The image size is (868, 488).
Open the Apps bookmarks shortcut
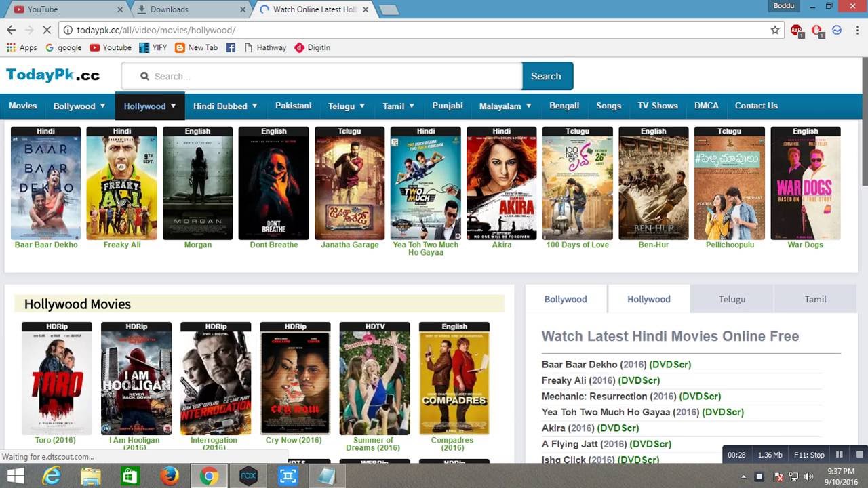pyautogui.click(x=22, y=47)
